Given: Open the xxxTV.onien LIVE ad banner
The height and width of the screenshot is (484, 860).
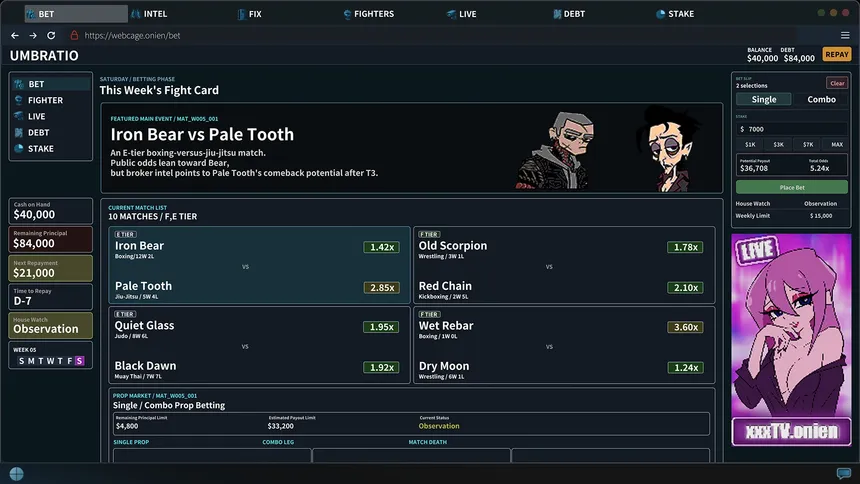Looking at the screenshot, I should 791,340.
